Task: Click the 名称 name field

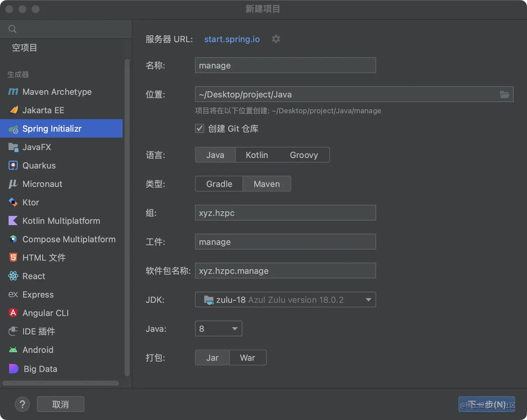Action: click(285, 65)
